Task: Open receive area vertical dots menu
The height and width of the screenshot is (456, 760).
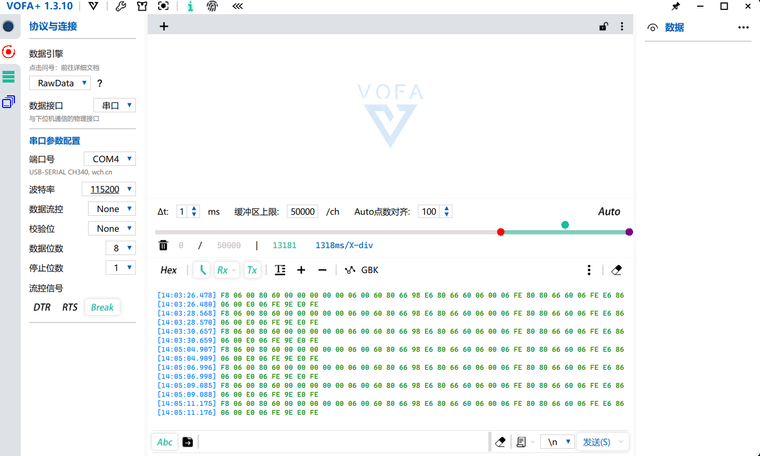Action: (589, 270)
